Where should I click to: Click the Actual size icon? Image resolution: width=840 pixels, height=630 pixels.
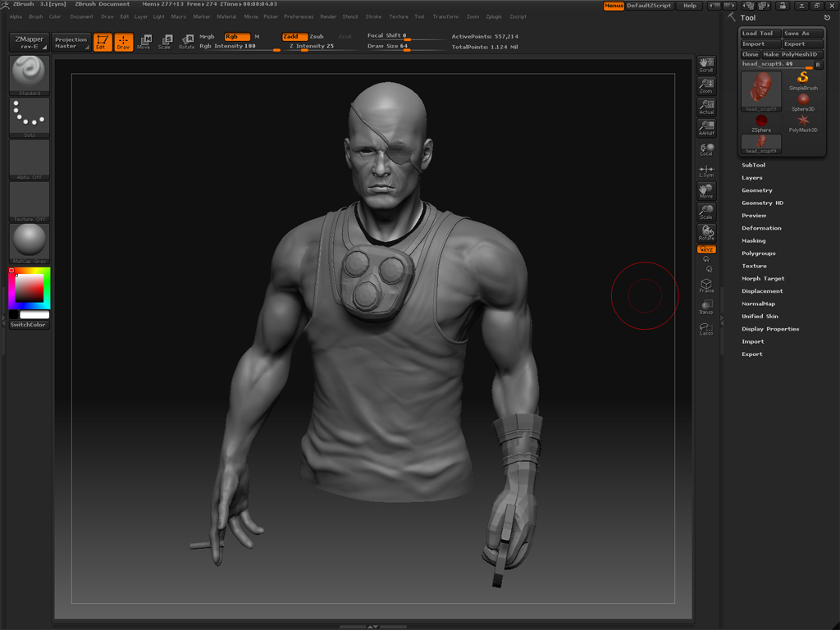pos(706,107)
